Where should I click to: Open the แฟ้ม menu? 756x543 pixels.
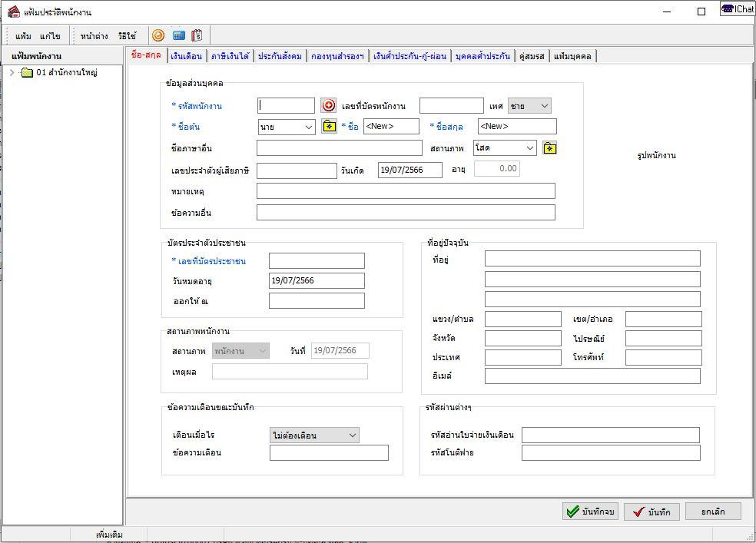[23, 36]
